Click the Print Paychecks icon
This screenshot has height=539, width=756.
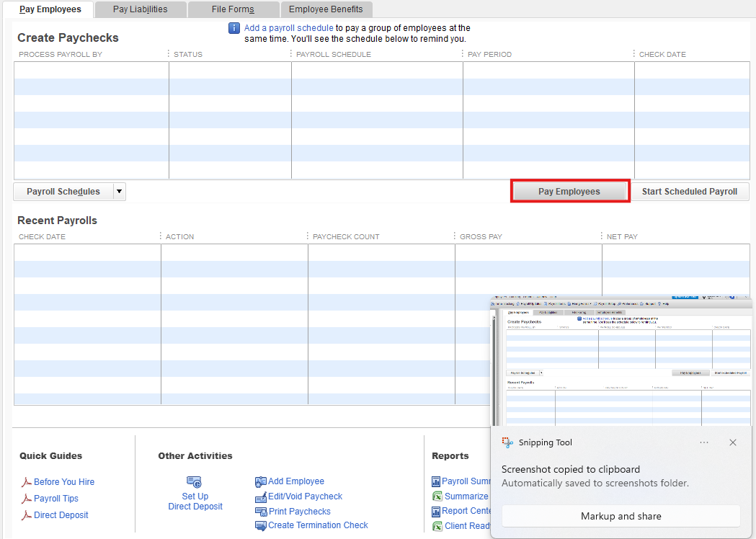point(261,512)
